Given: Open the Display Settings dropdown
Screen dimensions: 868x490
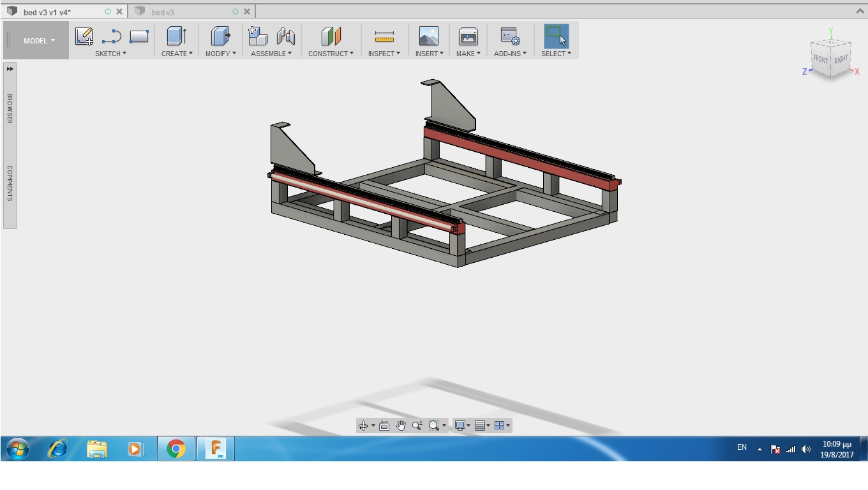Looking at the screenshot, I should pos(462,426).
